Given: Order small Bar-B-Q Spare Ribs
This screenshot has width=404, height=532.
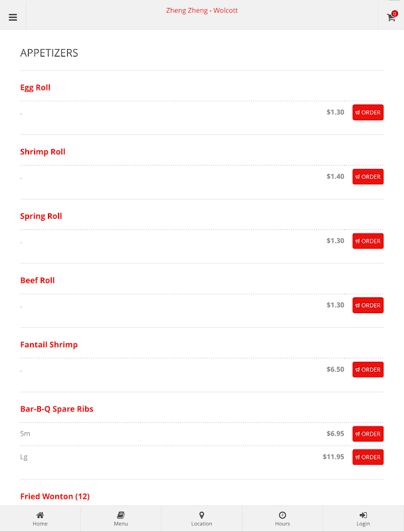Looking at the screenshot, I should point(367,434).
